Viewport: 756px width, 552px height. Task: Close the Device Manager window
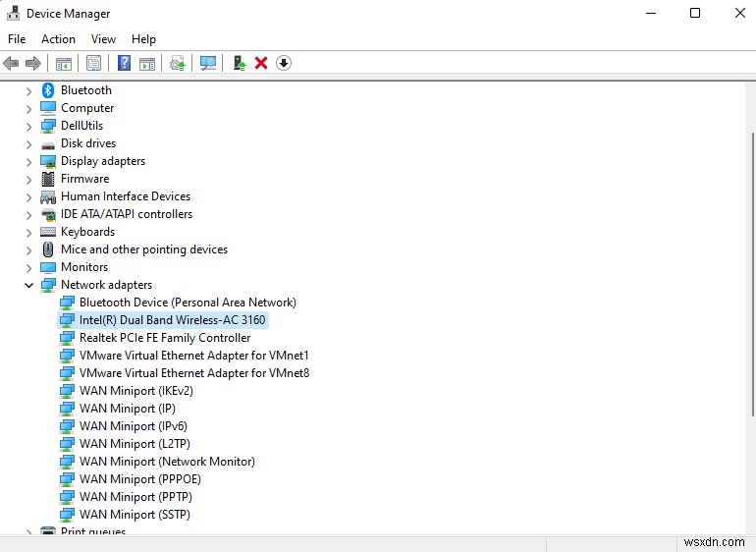[x=739, y=13]
